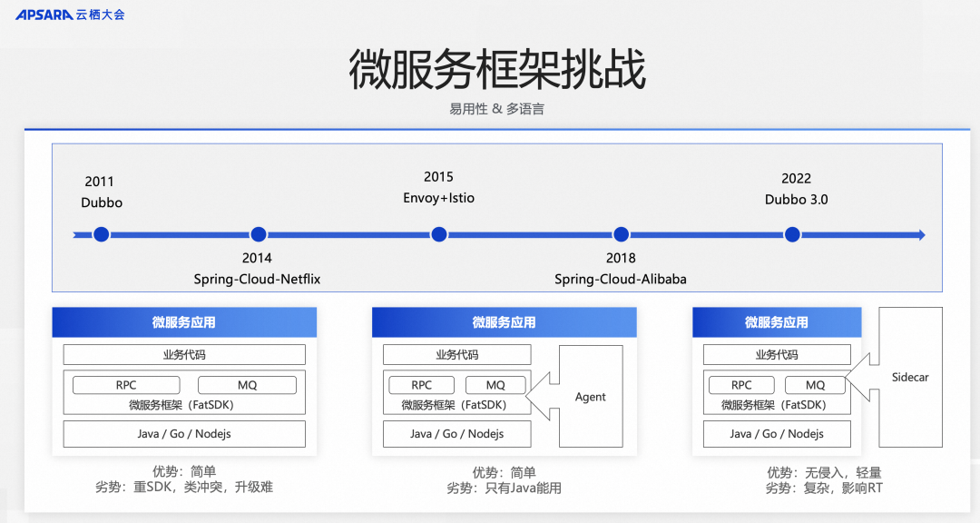Viewport: 980px width, 523px height.
Task: Select the subtitle 易用性 & 多语言
Action: [497, 109]
